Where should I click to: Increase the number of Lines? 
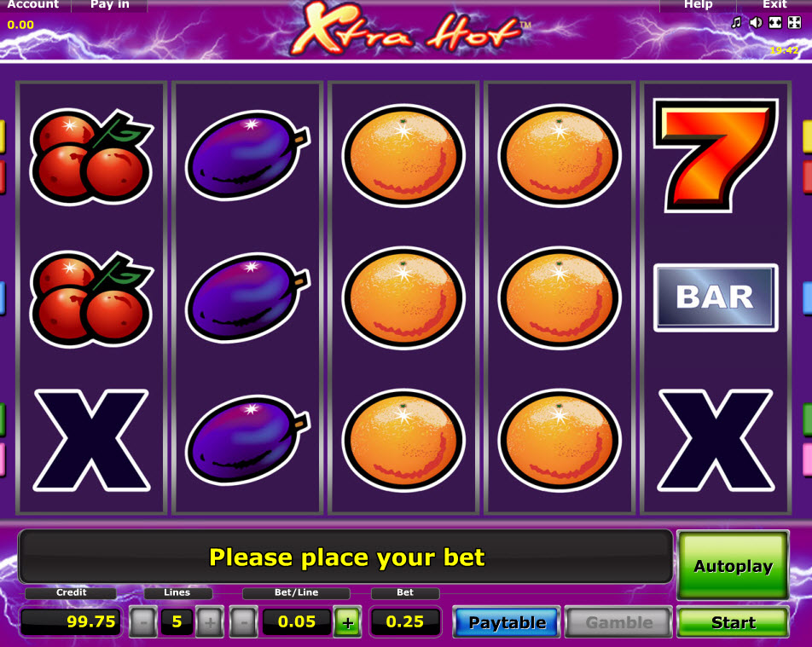pos(210,621)
